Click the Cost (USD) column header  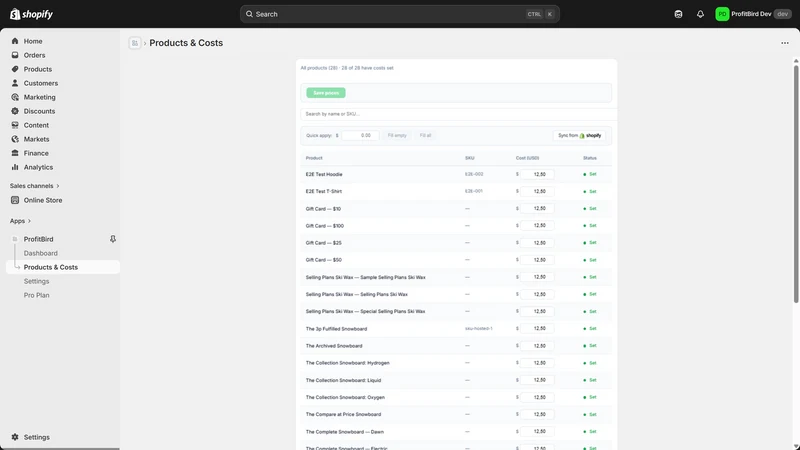tap(527, 158)
